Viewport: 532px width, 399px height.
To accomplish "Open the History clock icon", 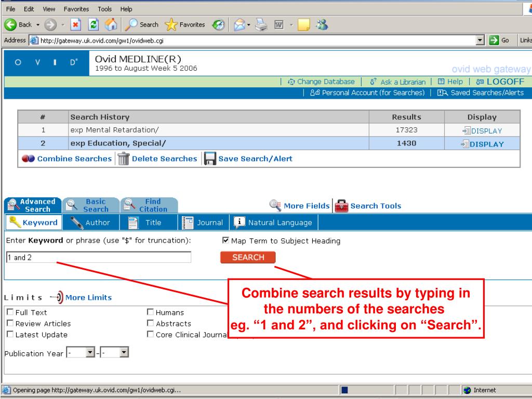I will tap(219, 25).
